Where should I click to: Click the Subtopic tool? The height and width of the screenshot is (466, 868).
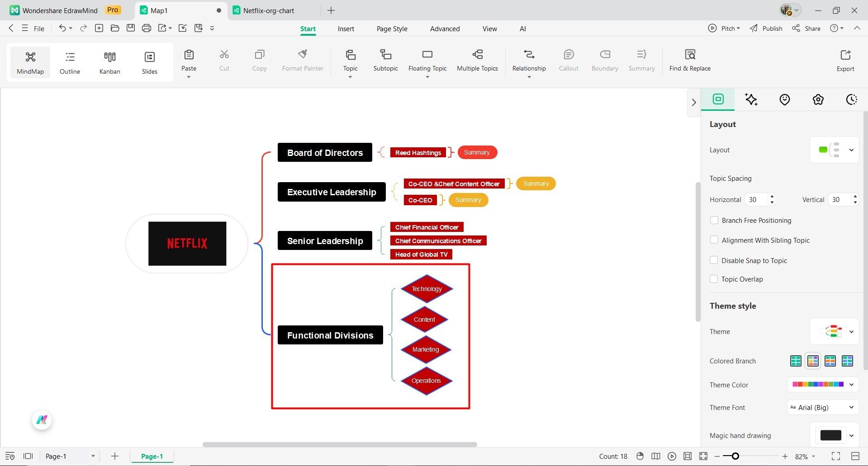click(385, 61)
